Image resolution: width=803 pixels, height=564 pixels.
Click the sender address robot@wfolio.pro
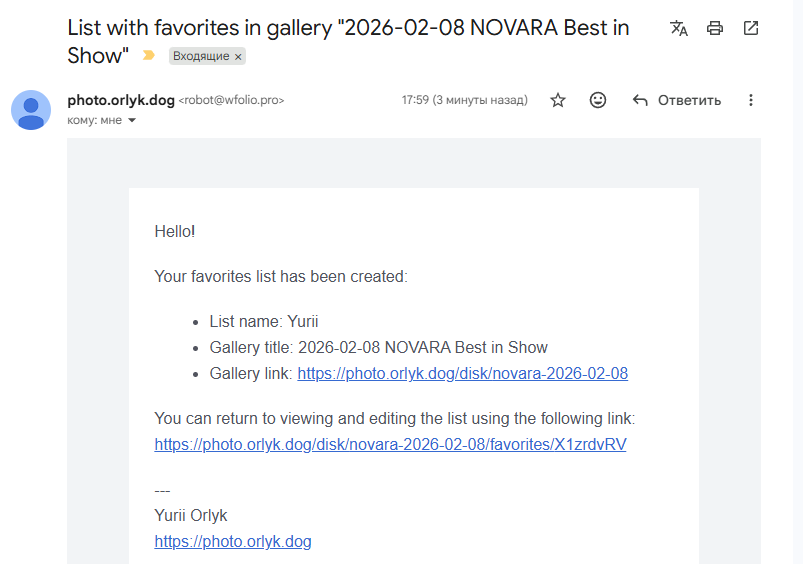pos(231,101)
